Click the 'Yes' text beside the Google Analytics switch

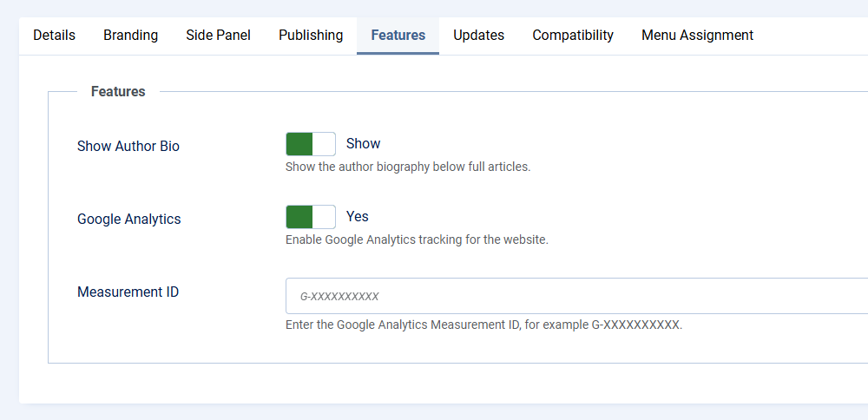click(357, 216)
